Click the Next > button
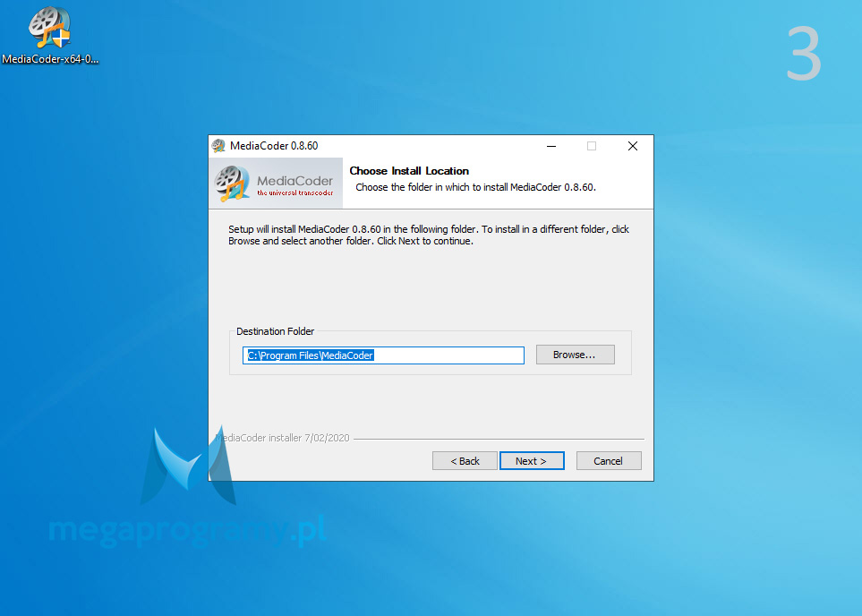The image size is (862, 616). [x=532, y=461]
